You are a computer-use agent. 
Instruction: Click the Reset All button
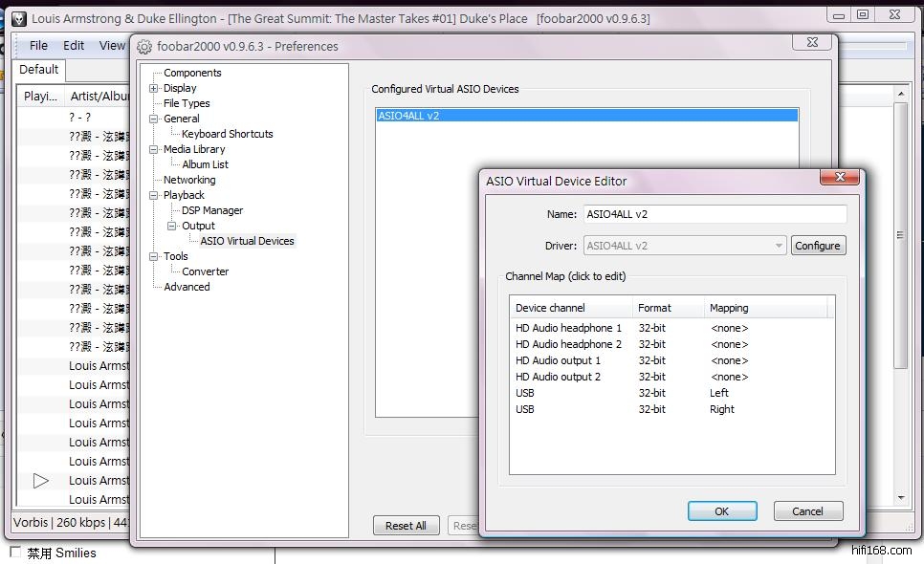pyautogui.click(x=406, y=526)
